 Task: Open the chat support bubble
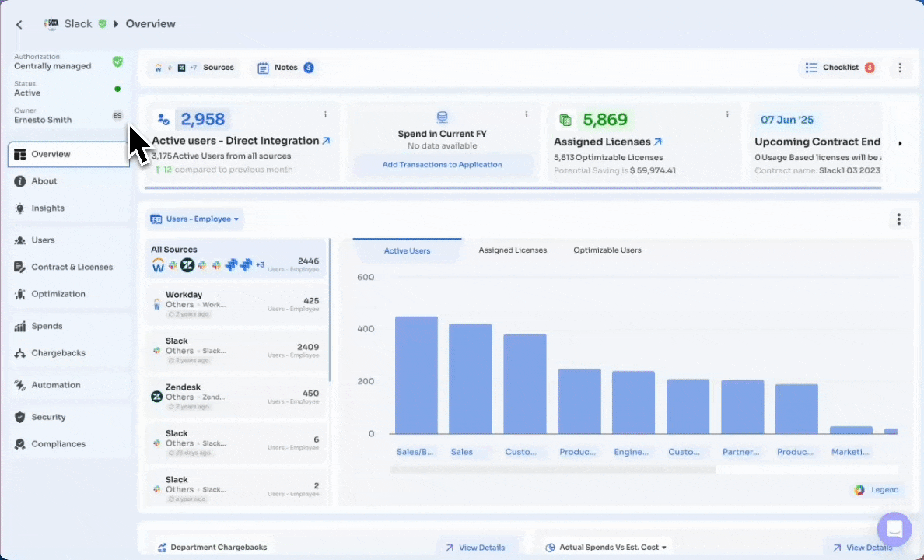tap(894, 530)
